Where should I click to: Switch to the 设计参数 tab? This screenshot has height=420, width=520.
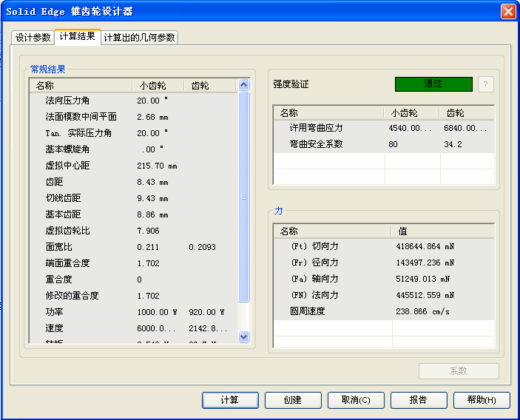pos(33,38)
